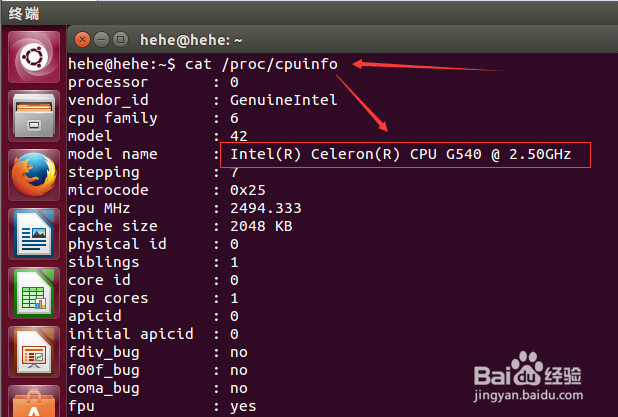Click the 'cache size' label
Image resolution: width=618 pixels, height=417 pixels.
[x=113, y=226]
